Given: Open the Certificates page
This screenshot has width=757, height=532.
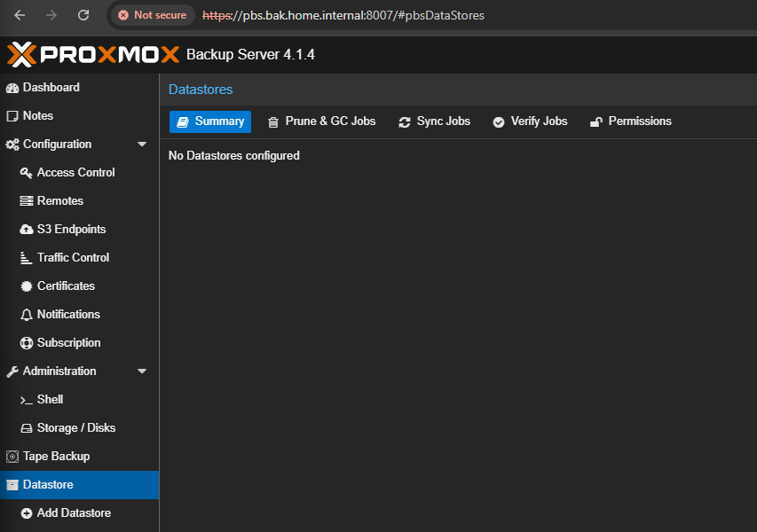Looking at the screenshot, I should click(x=66, y=286).
